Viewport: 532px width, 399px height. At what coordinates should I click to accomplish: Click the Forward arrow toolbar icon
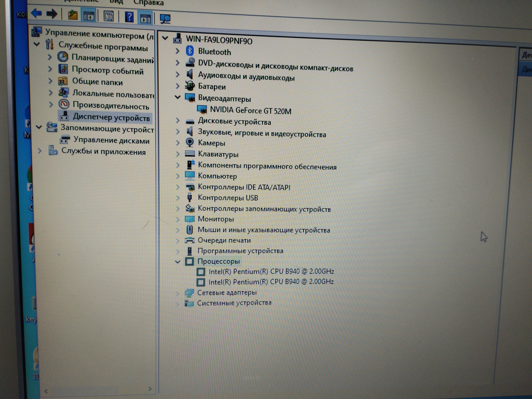click(52, 14)
